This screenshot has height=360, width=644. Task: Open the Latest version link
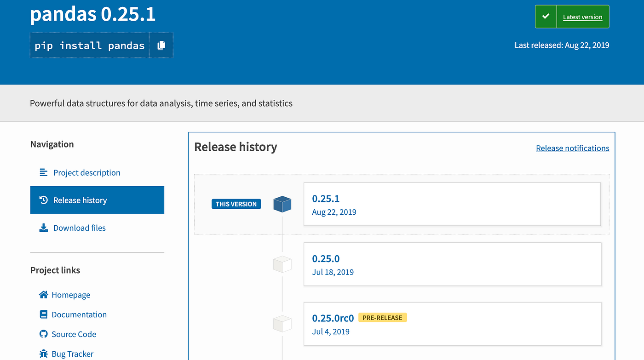(582, 17)
